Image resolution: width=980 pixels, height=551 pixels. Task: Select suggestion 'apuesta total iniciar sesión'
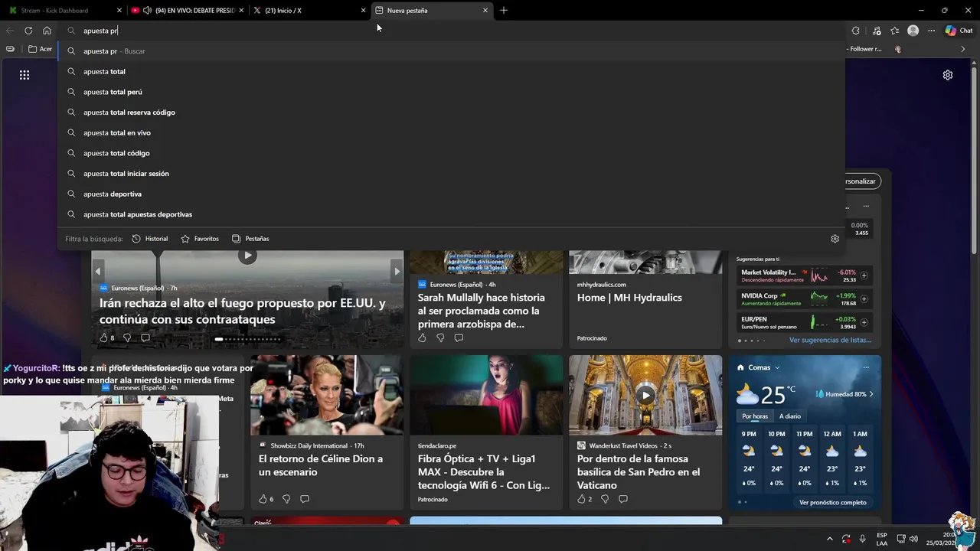452,174
